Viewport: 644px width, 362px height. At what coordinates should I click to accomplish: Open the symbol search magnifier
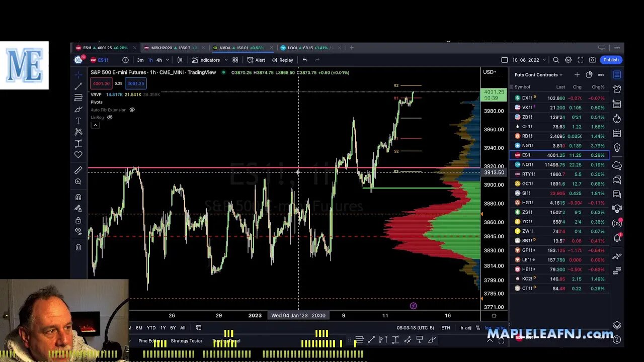(556, 60)
